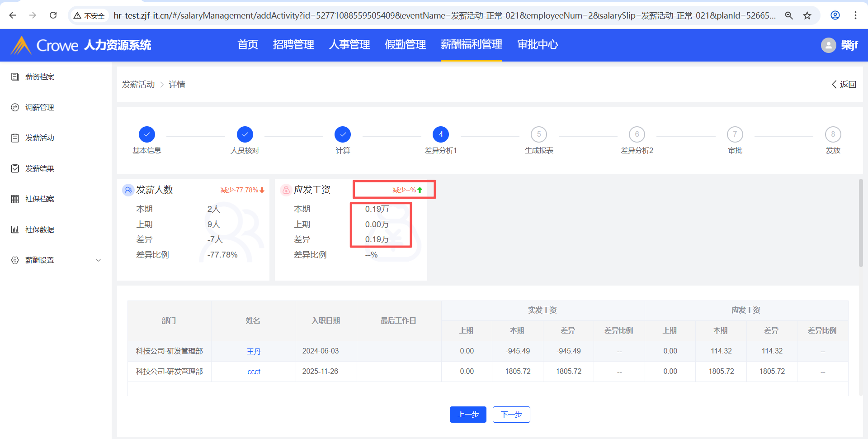This screenshot has height=439, width=868.
Task: Bookmark this page with the star icon
Action: click(x=807, y=15)
